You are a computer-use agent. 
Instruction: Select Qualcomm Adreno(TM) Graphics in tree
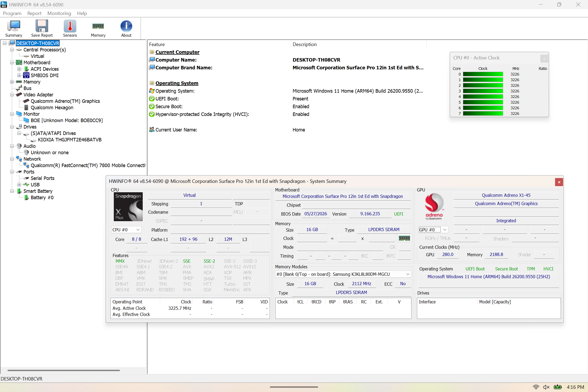point(65,101)
